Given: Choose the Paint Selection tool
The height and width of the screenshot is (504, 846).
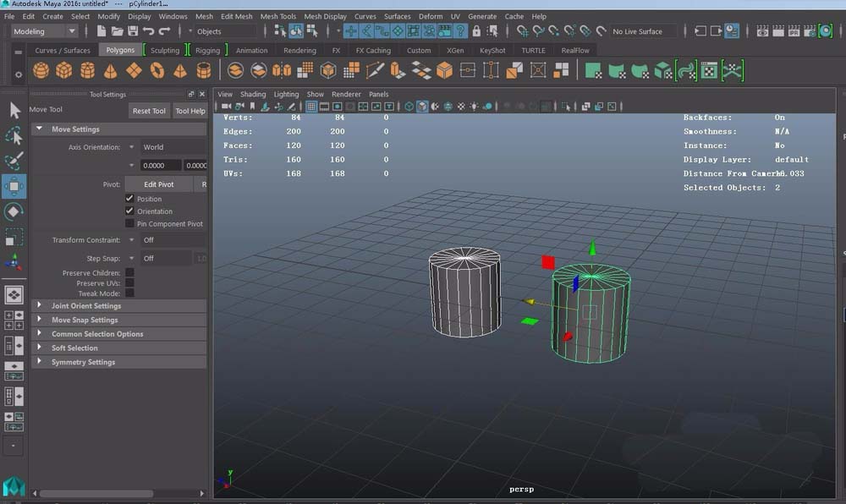Looking at the screenshot, I should (14, 161).
